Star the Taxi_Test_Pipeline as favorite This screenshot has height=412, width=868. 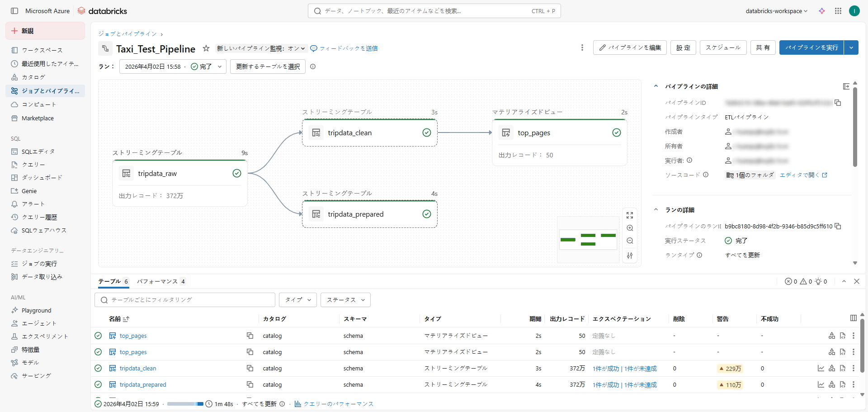[x=206, y=48]
